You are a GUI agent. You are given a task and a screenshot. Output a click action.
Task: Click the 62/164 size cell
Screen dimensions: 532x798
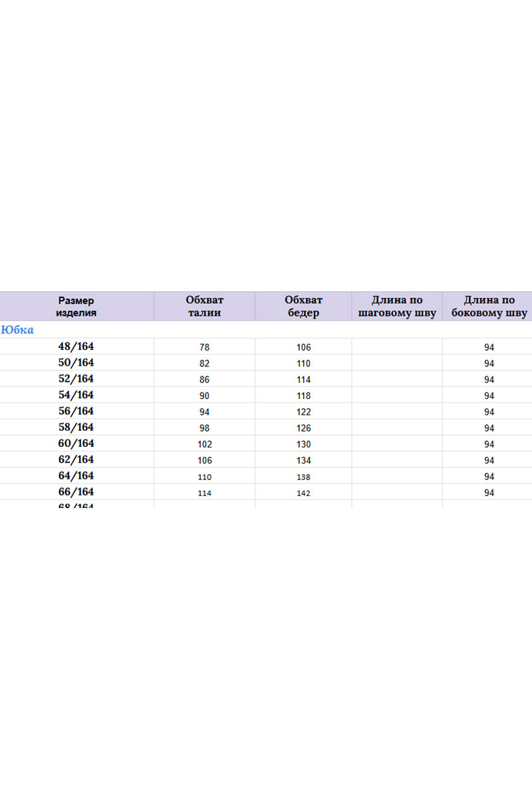click(76, 460)
